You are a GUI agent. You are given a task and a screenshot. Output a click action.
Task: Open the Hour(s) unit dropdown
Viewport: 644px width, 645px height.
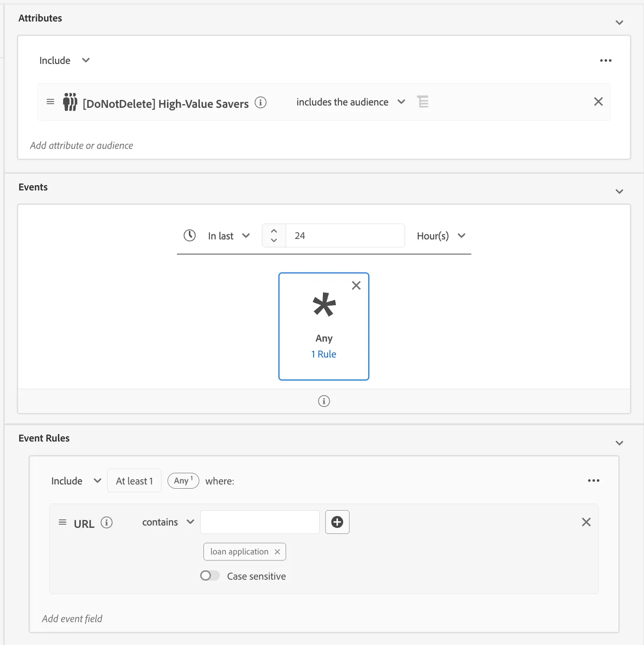[441, 236]
